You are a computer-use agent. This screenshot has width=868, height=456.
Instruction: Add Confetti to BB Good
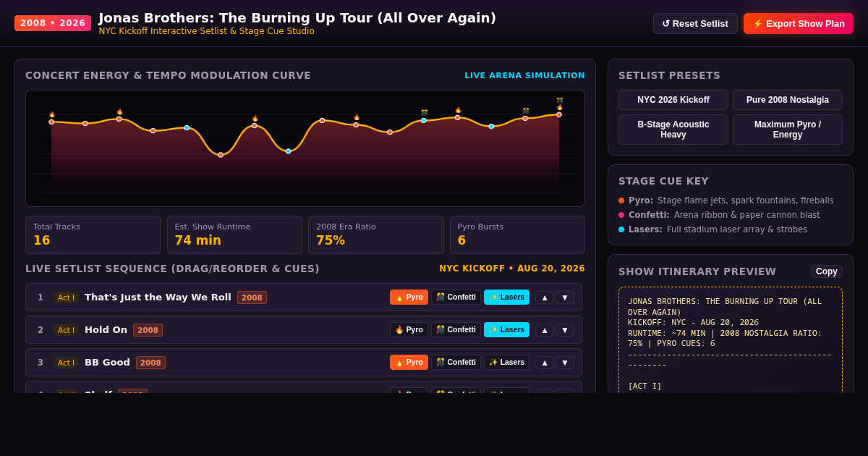(x=456, y=363)
